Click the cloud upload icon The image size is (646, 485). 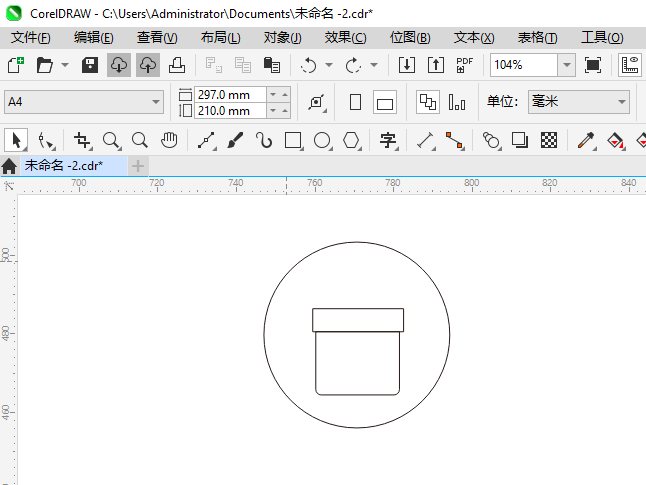coord(148,65)
